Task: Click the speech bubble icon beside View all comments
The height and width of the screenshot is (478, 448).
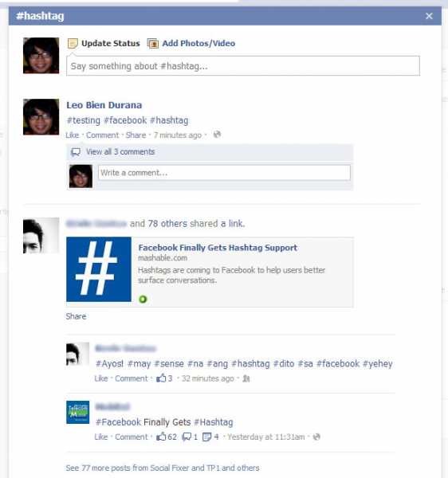Action: (x=76, y=152)
